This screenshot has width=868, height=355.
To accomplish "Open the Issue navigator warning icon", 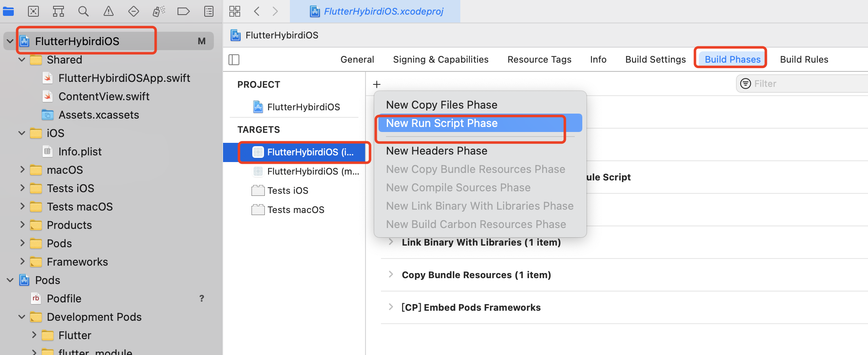I will coord(109,11).
